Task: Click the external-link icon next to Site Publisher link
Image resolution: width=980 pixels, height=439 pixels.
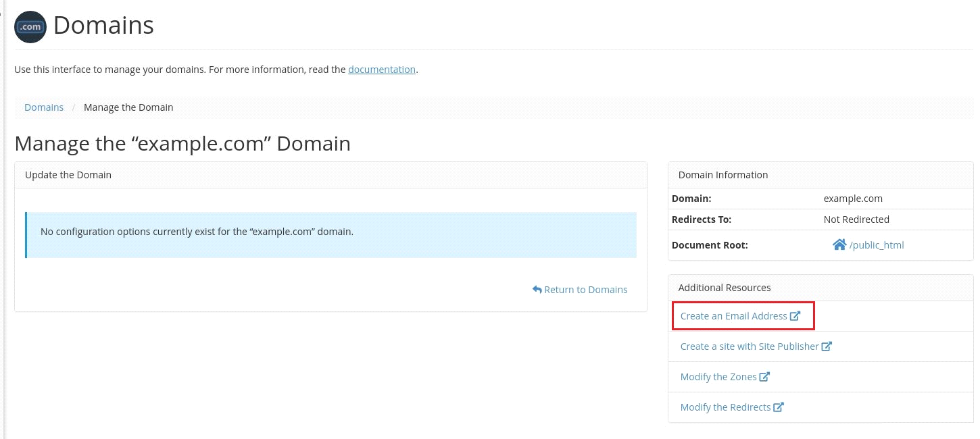Action: [827, 346]
